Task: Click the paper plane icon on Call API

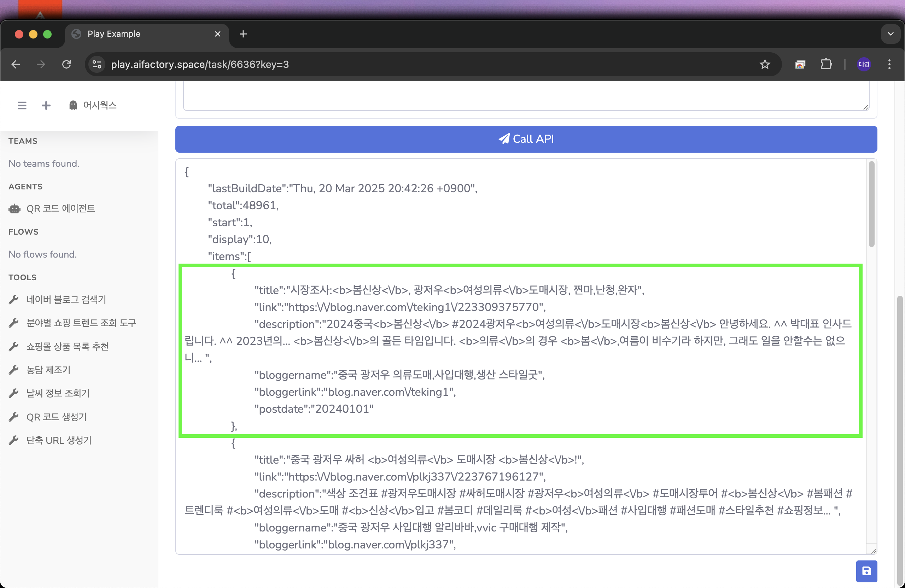Action: 504,139
